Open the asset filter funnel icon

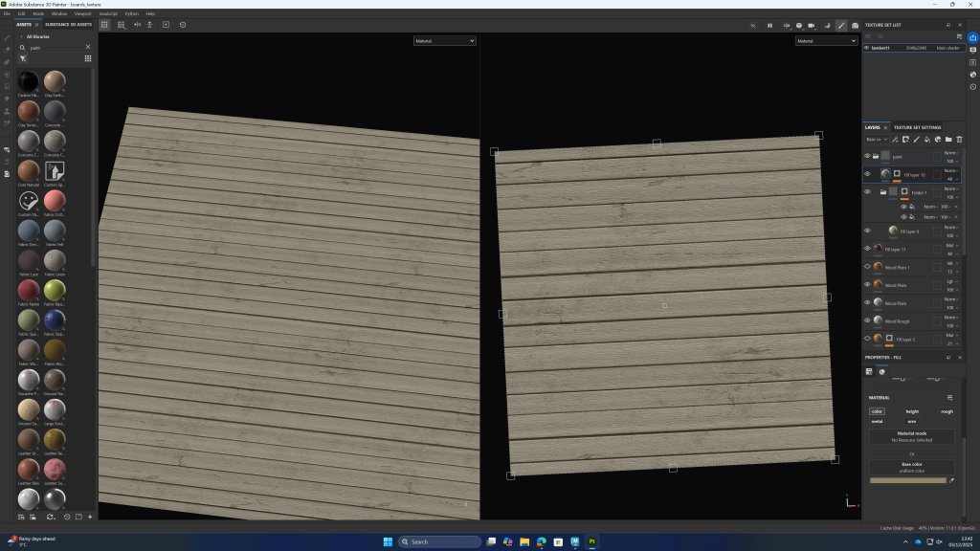23,58
